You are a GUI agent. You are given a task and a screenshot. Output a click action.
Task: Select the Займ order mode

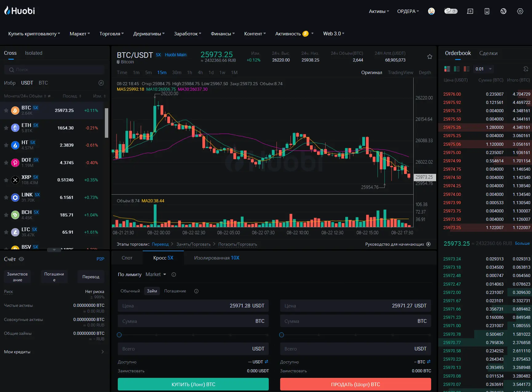pyautogui.click(x=152, y=291)
